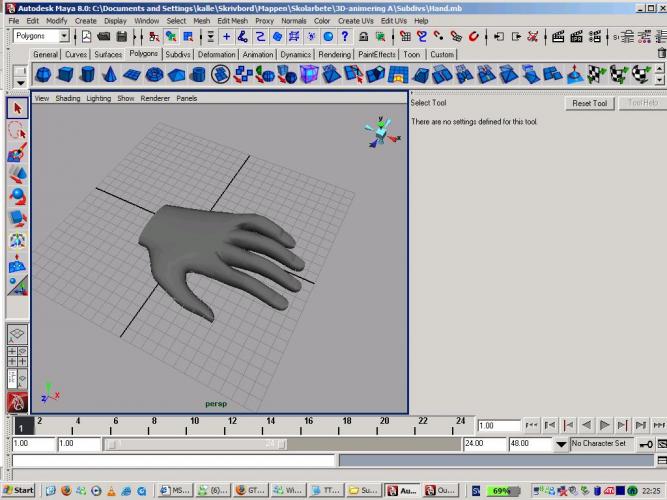Toggle snap to grids
Viewport: 667px width, 500px height.
coord(405,37)
